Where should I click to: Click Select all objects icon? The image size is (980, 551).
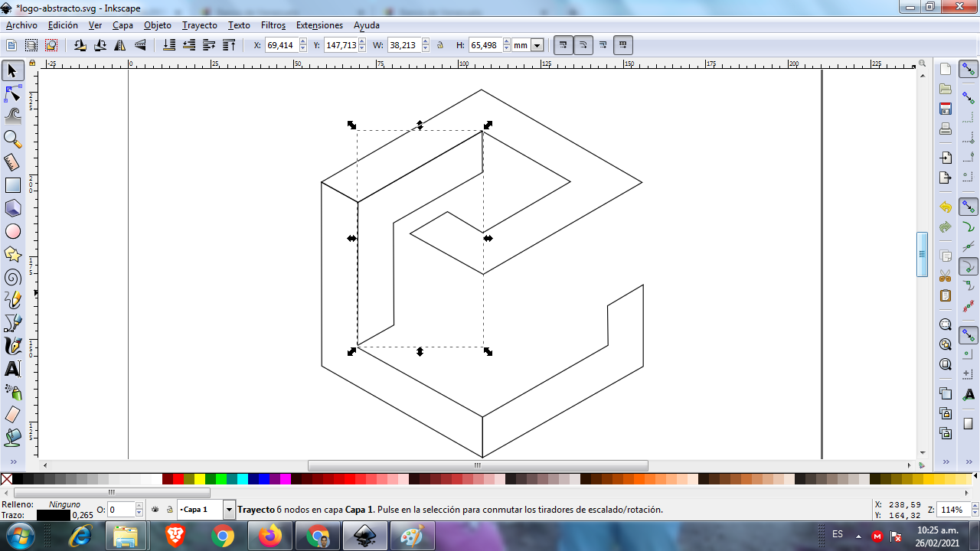point(12,45)
